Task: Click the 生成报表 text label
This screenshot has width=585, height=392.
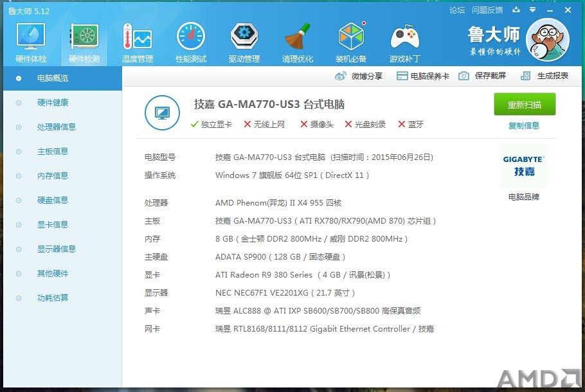Action: coord(553,76)
